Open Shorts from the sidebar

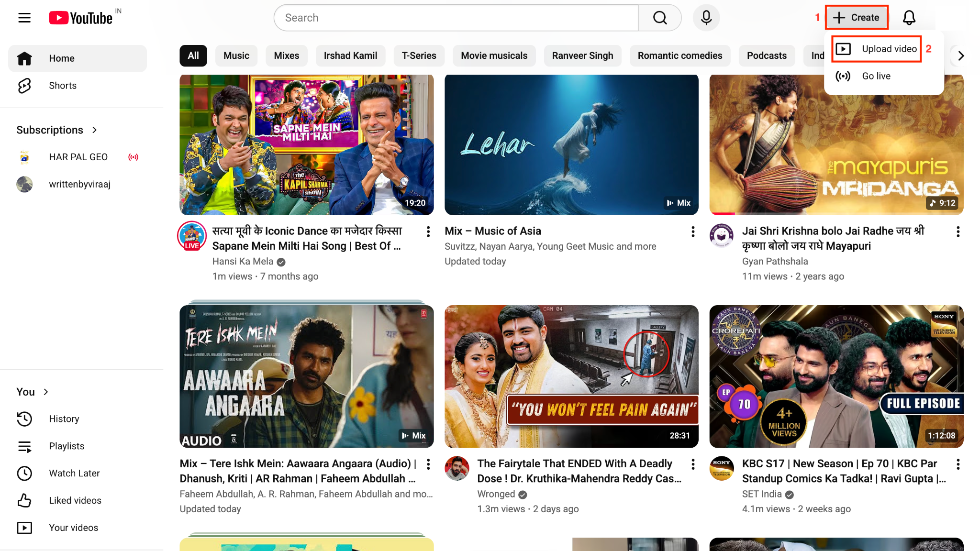click(62, 86)
